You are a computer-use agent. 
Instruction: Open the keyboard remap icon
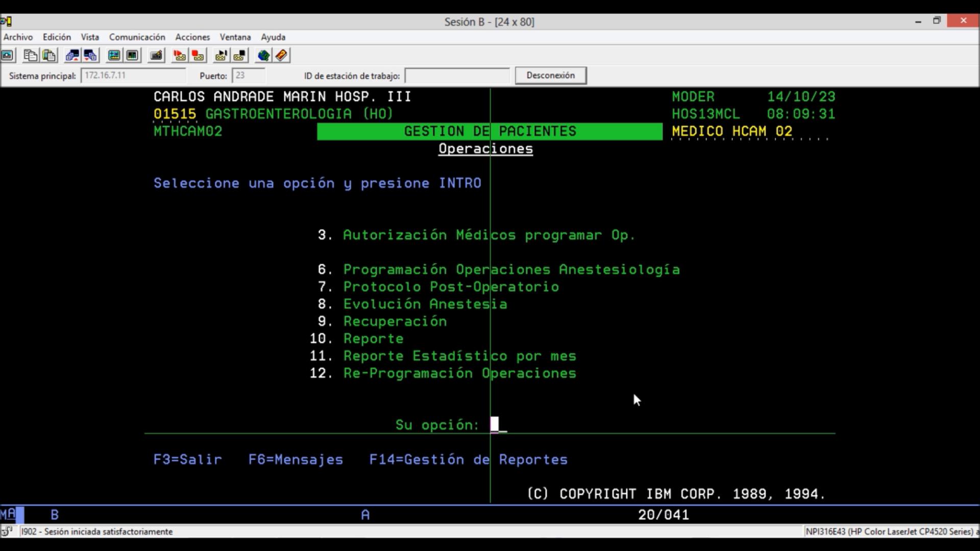coord(156,55)
